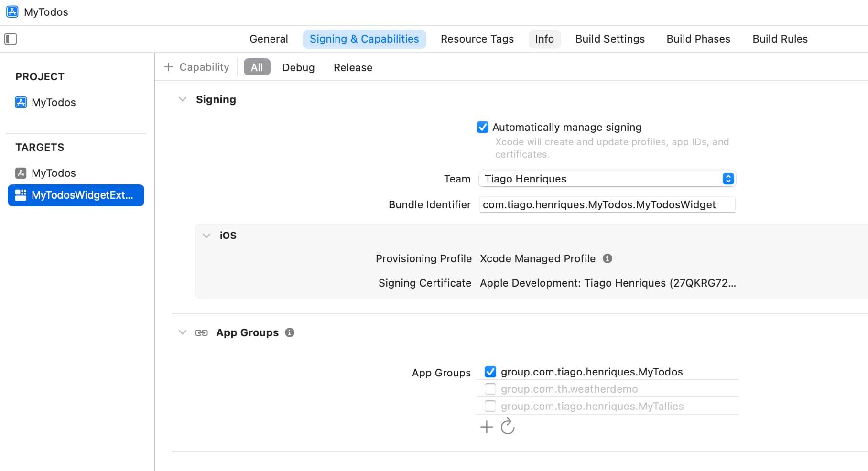Click the Signing Certificate value text

pos(608,283)
